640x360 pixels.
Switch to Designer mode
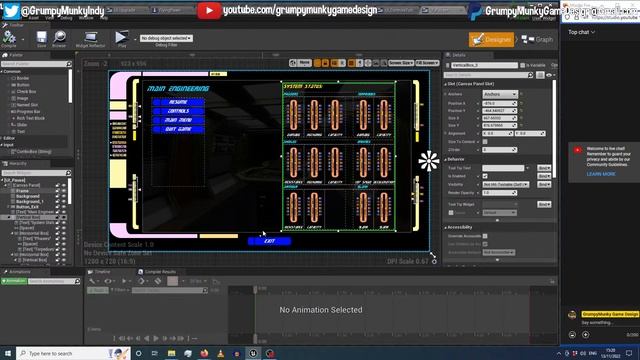point(491,39)
